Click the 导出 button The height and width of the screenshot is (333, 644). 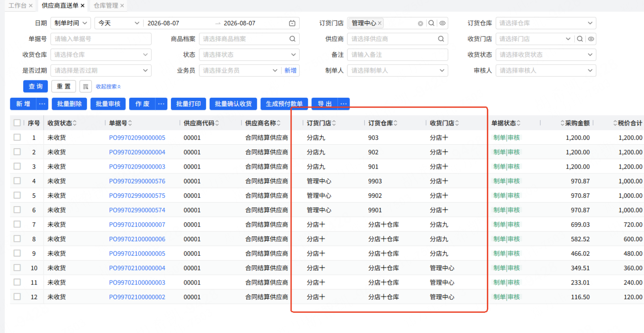tap(325, 104)
